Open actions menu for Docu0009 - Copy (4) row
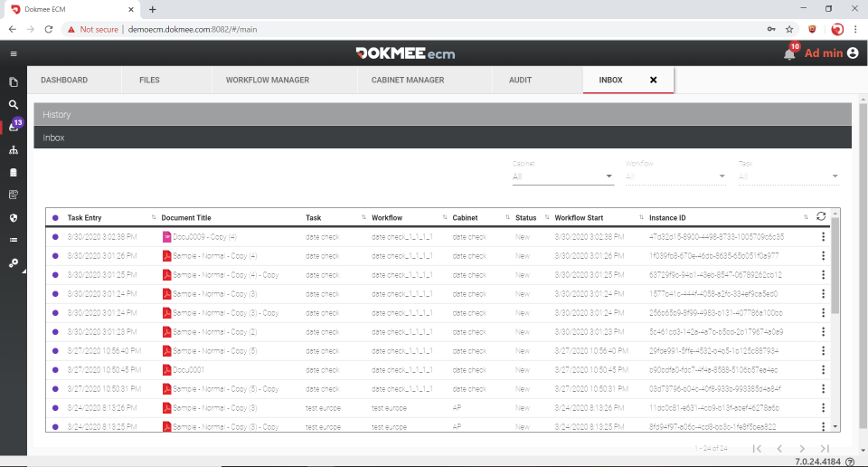 pyautogui.click(x=823, y=236)
